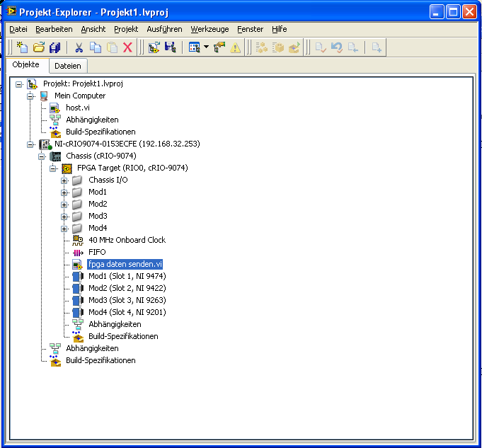Click the yellow warning triangle icon
This screenshot has height=448, width=482.
235,47
